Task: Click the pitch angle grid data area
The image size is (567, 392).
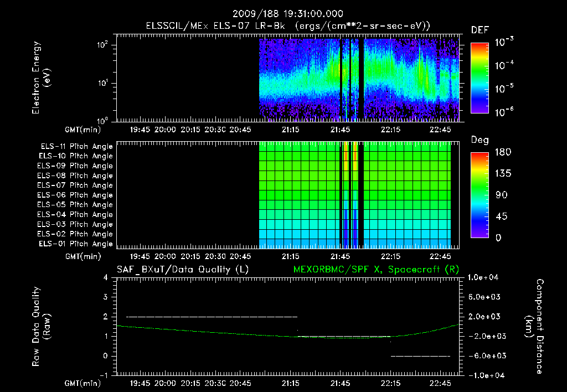Action: point(355,195)
